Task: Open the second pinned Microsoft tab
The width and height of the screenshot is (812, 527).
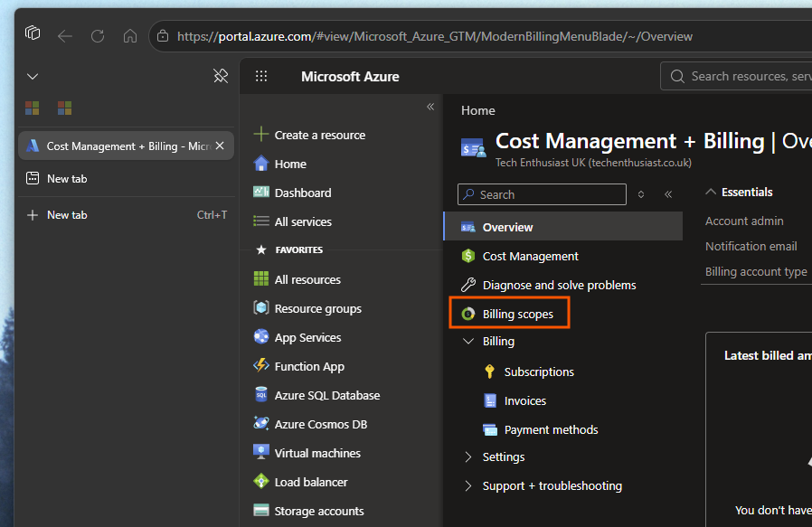Action: click(65, 108)
